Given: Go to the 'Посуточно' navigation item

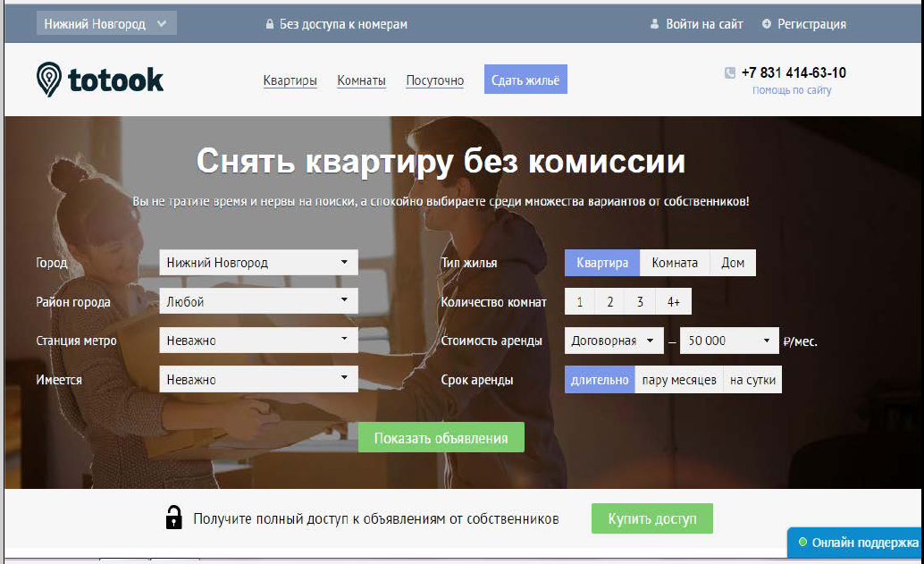Looking at the screenshot, I should (x=434, y=80).
